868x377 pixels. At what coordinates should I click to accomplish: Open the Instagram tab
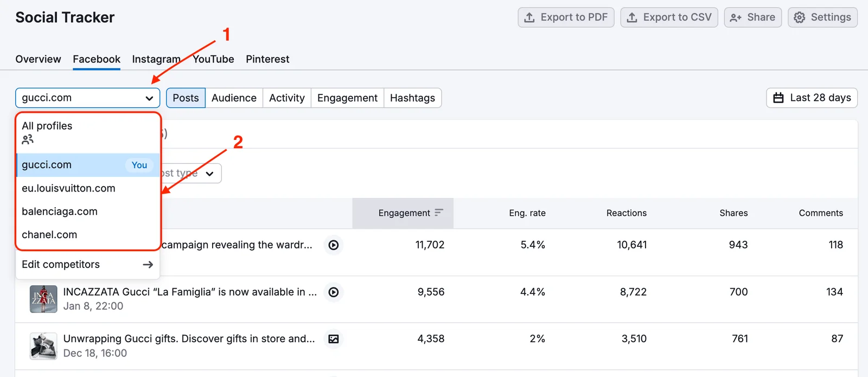click(156, 59)
